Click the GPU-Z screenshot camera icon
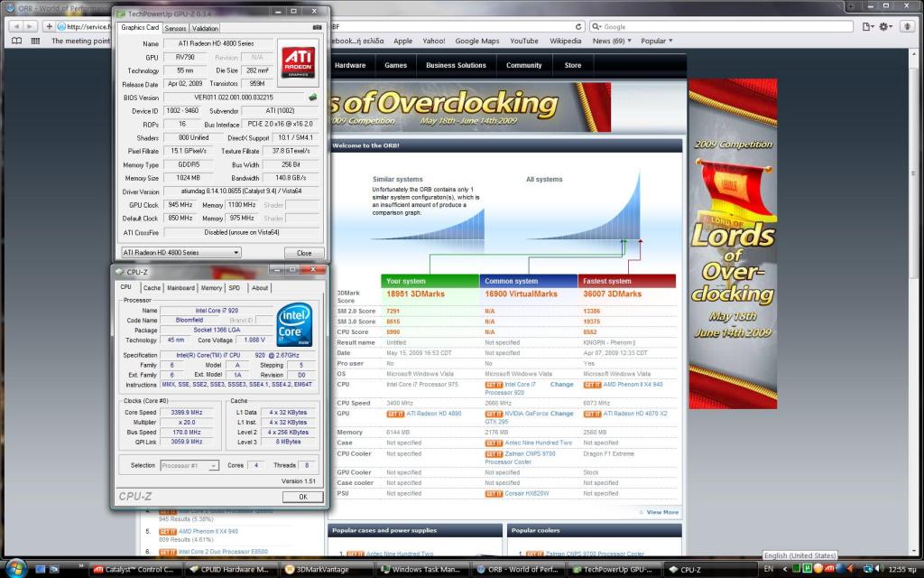Screen dimensions: 924x578 point(317,27)
